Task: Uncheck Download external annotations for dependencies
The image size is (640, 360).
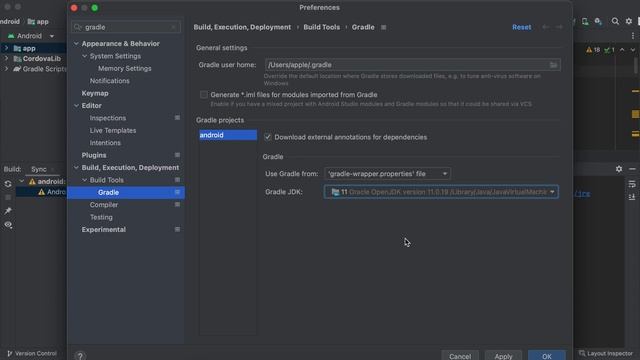Action: (x=267, y=137)
